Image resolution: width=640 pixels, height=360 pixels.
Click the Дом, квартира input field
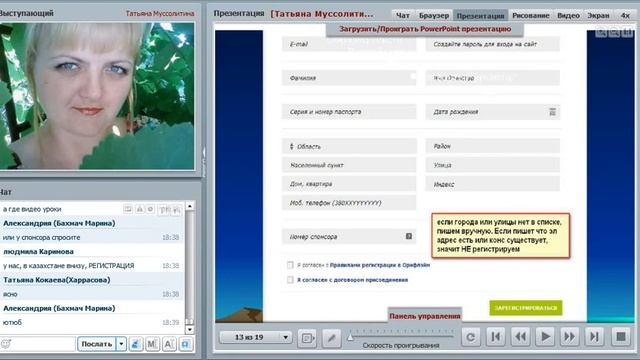tap(349, 184)
